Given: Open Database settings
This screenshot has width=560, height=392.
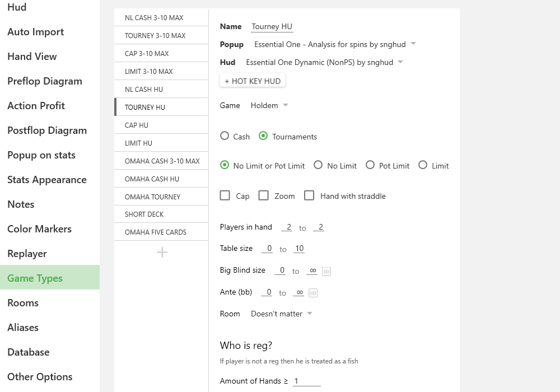Looking at the screenshot, I should (x=50, y=352).
